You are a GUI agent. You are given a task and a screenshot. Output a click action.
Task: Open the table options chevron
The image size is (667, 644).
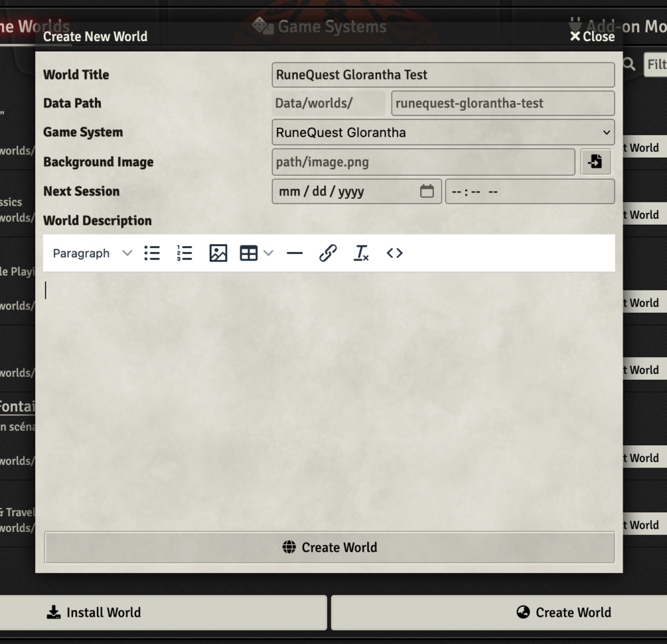(x=268, y=253)
